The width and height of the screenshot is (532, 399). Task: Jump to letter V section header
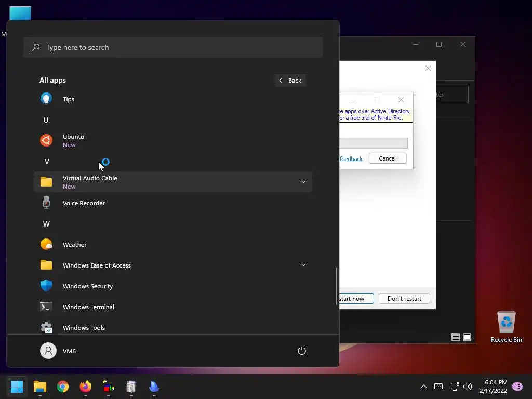(x=46, y=162)
